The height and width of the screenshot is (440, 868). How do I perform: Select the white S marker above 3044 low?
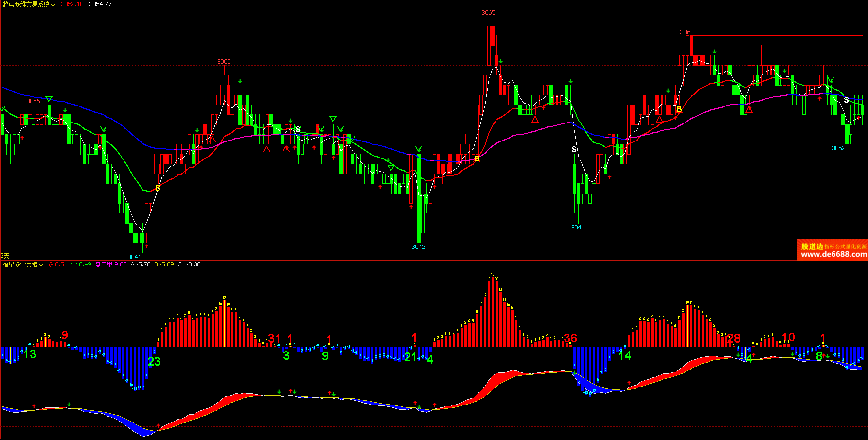(574, 149)
